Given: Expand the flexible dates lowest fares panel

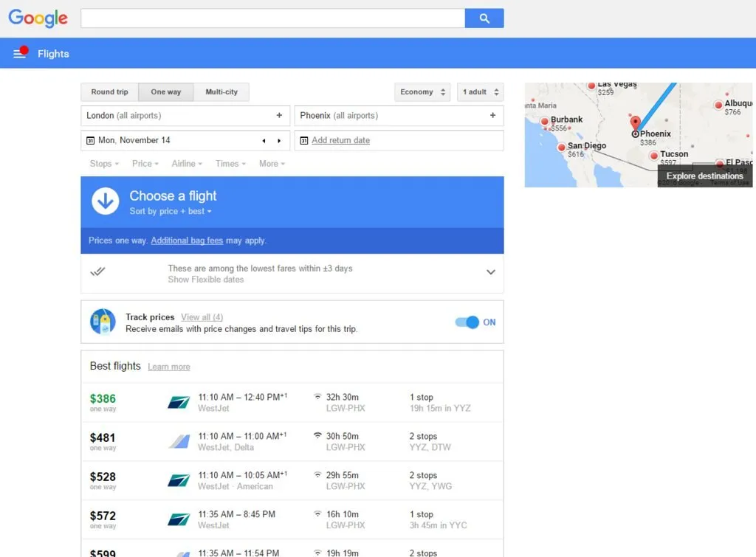Looking at the screenshot, I should [x=491, y=272].
